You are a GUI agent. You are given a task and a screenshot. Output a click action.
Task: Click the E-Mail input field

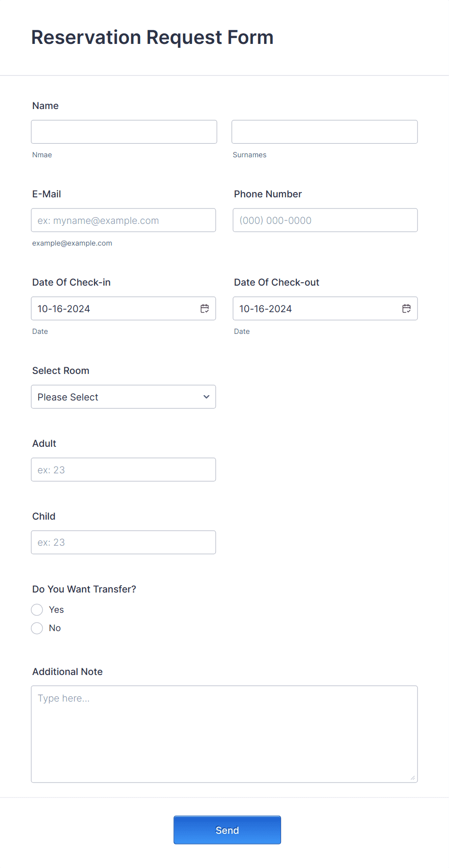(124, 220)
